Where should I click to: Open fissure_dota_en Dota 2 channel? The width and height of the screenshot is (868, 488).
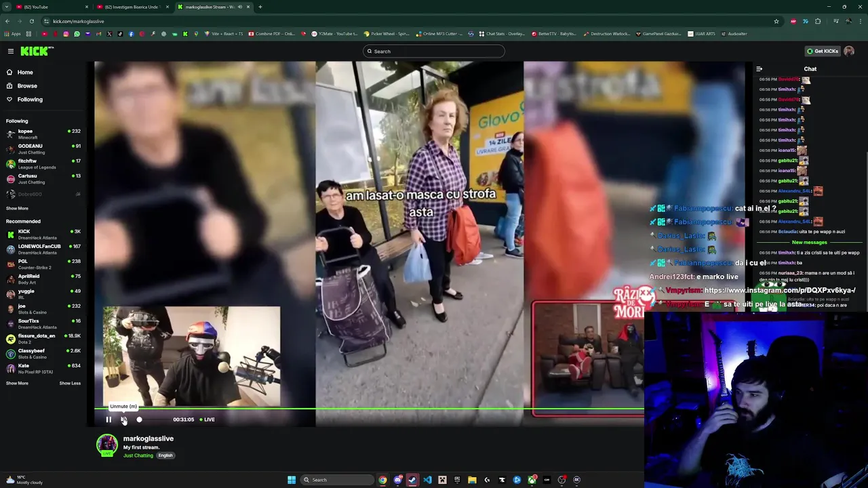[43, 339]
